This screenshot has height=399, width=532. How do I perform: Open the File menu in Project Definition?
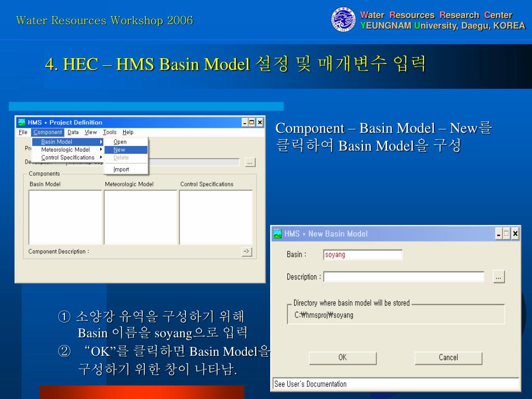[23, 132]
